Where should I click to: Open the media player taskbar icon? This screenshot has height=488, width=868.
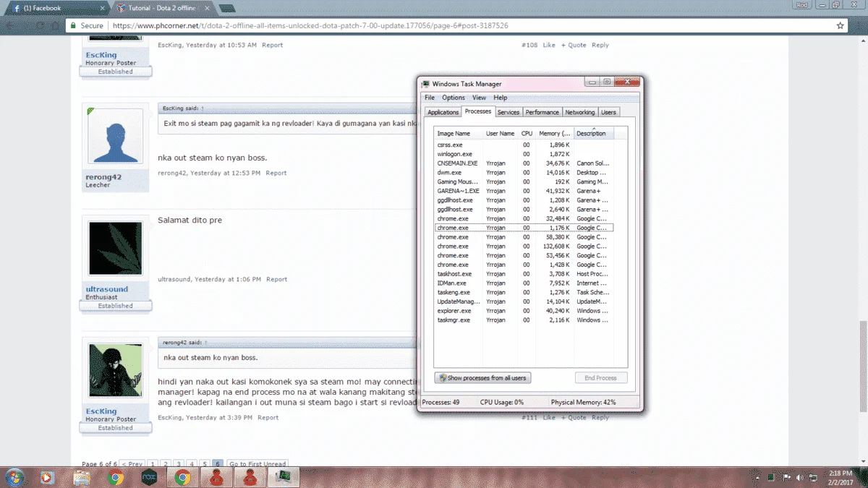(47, 477)
